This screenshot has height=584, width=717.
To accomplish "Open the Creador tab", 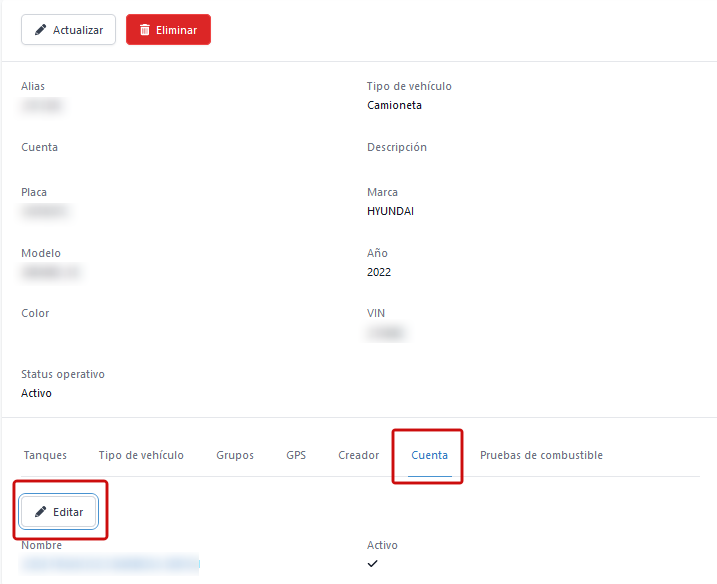I will click(358, 455).
